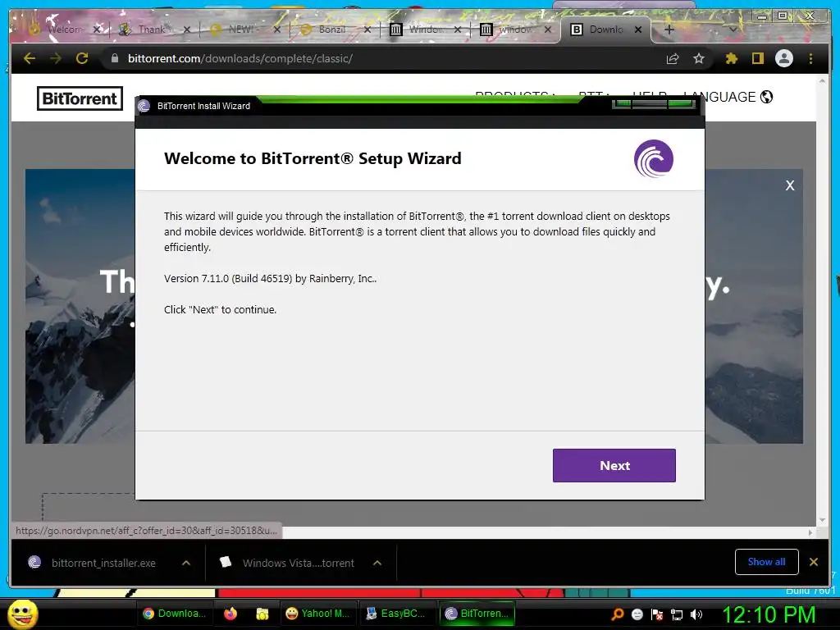
Task: Click Show all downloads button
Action: click(767, 561)
